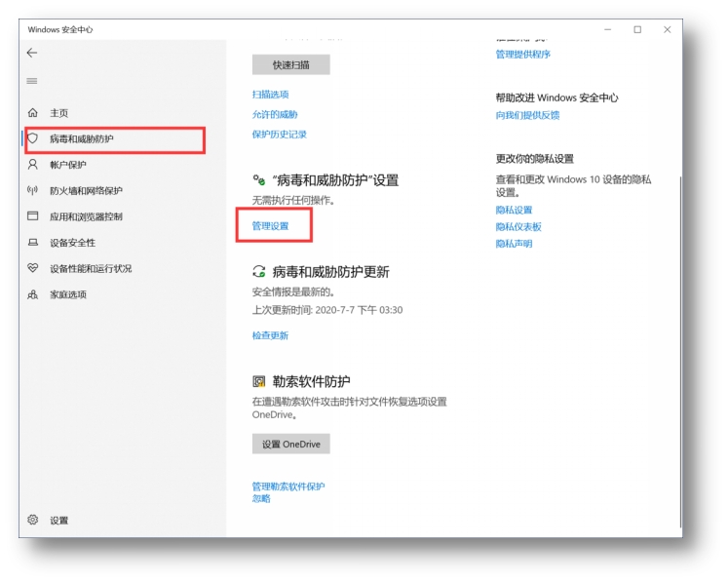This screenshot has height=583, width=728.
Task: Click the 检查更新 link
Action: click(x=271, y=336)
